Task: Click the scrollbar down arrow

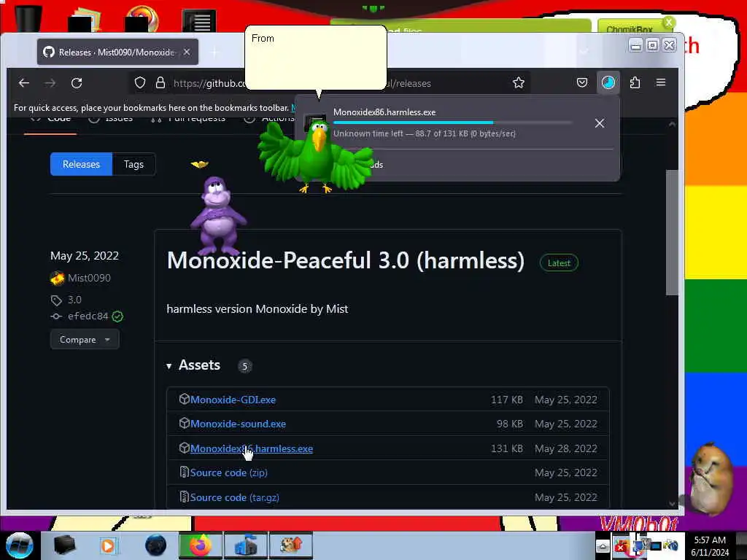Action: (672, 503)
